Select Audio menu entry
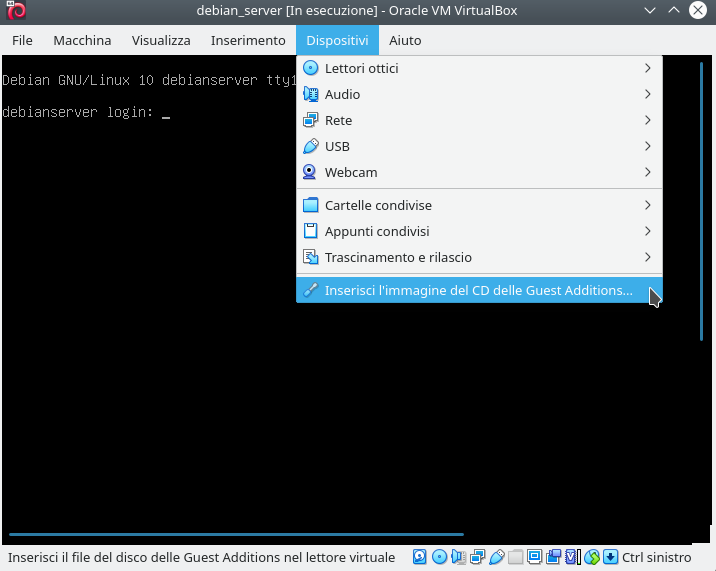Viewport: 716px width, 571px height. [x=479, y=95]
